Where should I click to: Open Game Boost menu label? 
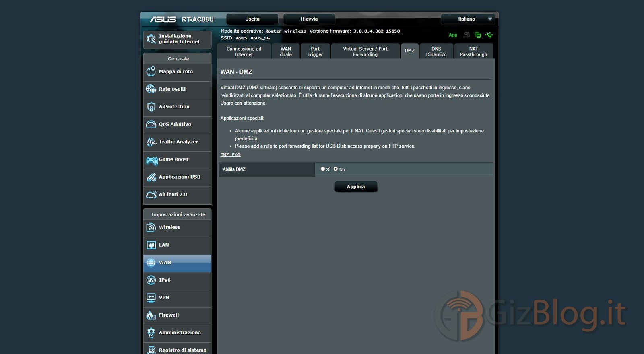174,159
